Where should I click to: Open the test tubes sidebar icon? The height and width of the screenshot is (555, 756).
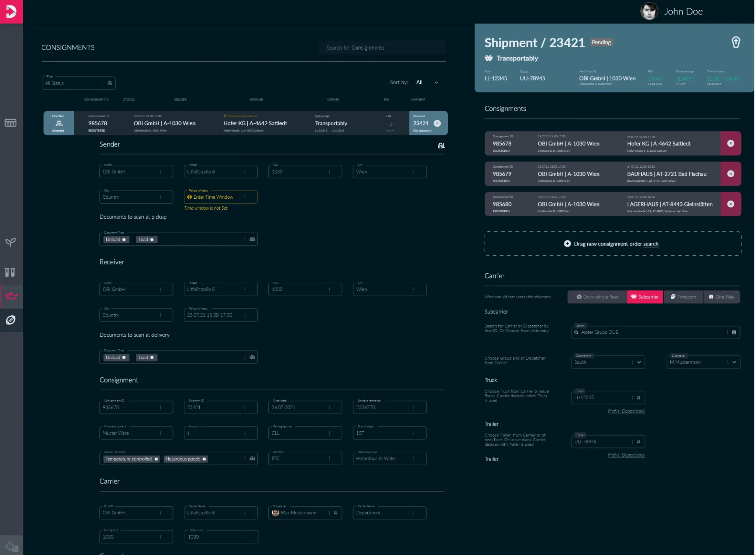(10, 273)
